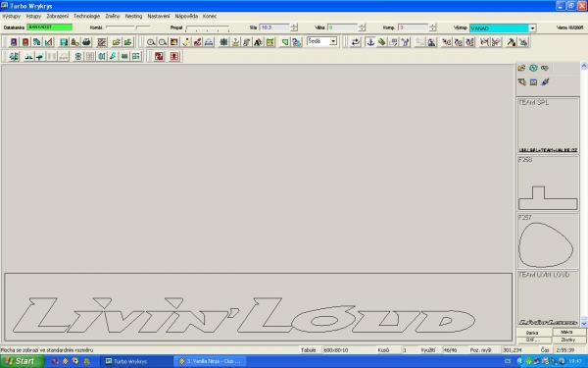Select the F257 shape thumbnail
Image resolution: width=588 pixels, height=368 pixels.
[x=548, y=241]
